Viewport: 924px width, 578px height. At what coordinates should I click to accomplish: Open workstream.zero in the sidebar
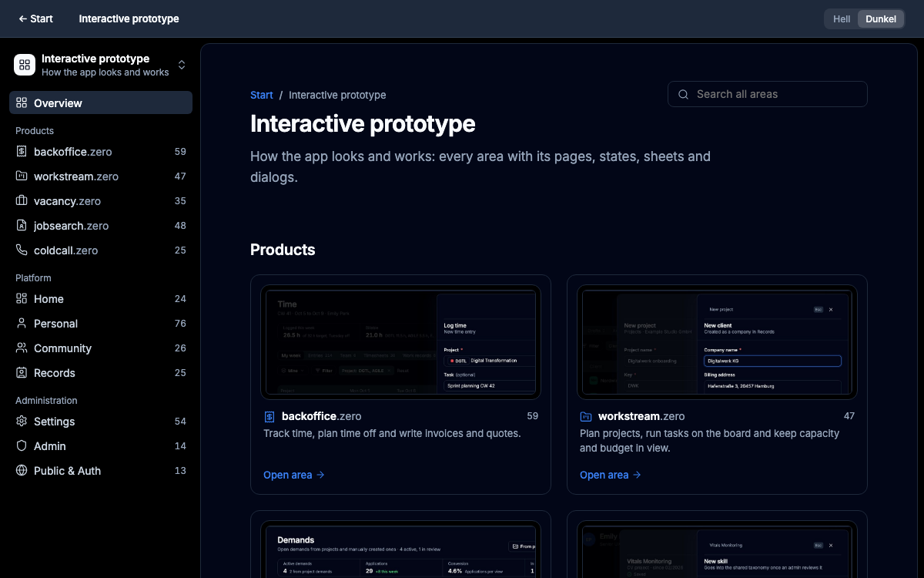(101, 176)
